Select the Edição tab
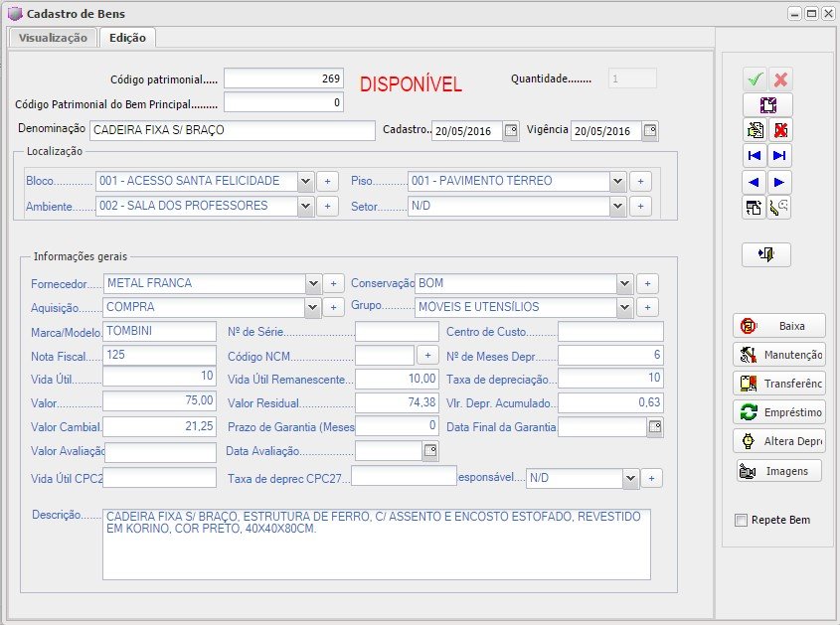840x625 pixels. click(127, 38)
